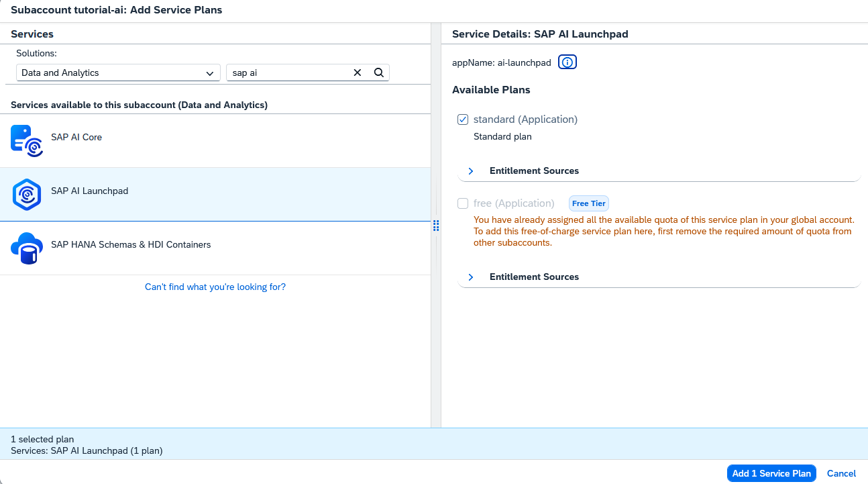Open the info icon next to appName ai-launchpad
Image resolution: width=868 pixels, height=484 pixels.
point(567,62)
